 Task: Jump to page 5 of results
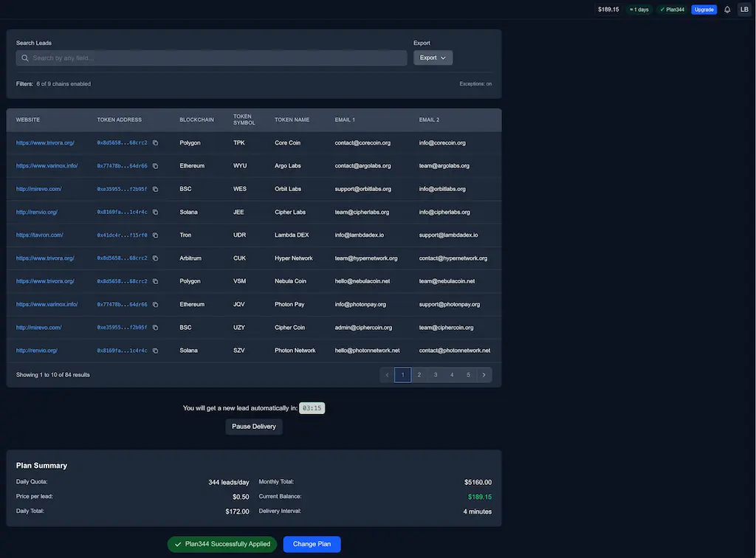(x=468, y=375)
